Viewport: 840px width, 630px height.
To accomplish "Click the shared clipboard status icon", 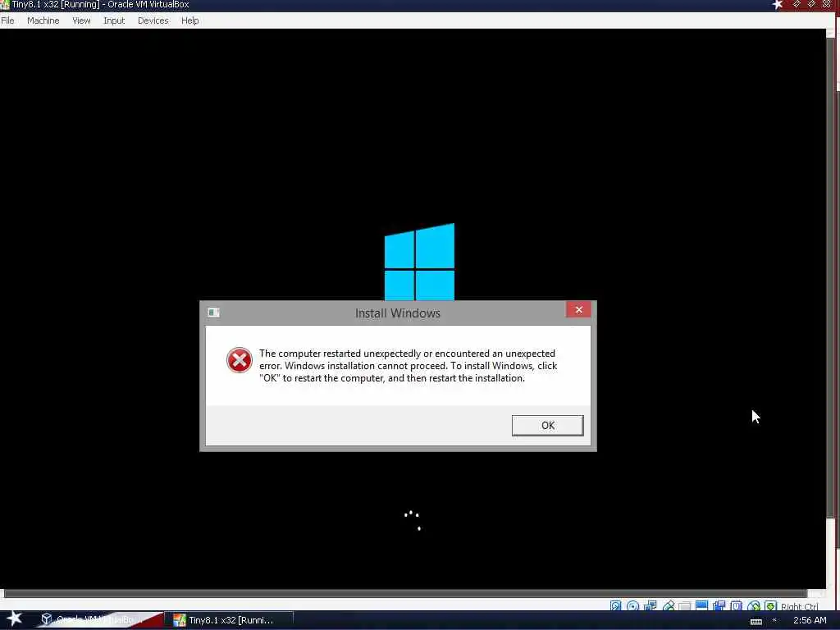I will point(719,606).
